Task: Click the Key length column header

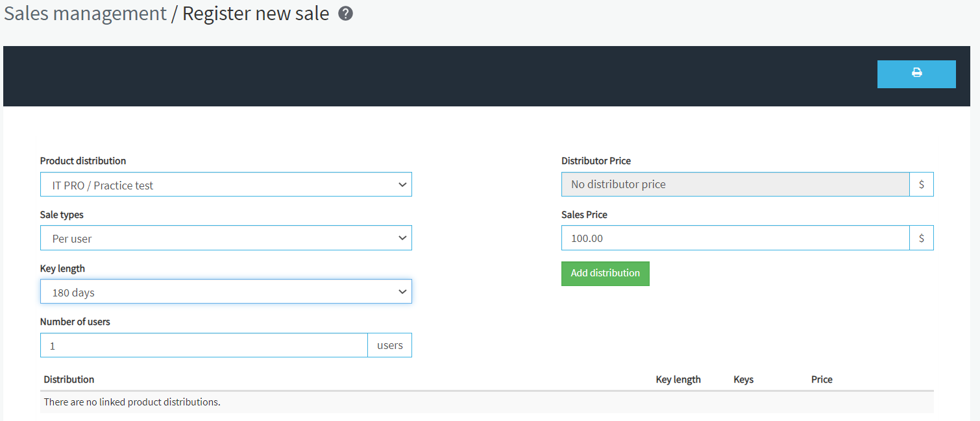Action: click(678, 379)
